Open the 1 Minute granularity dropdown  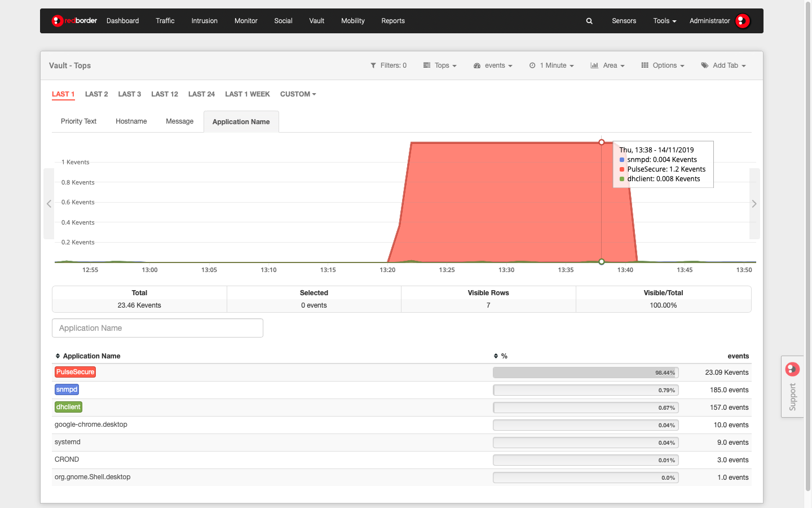551,65
